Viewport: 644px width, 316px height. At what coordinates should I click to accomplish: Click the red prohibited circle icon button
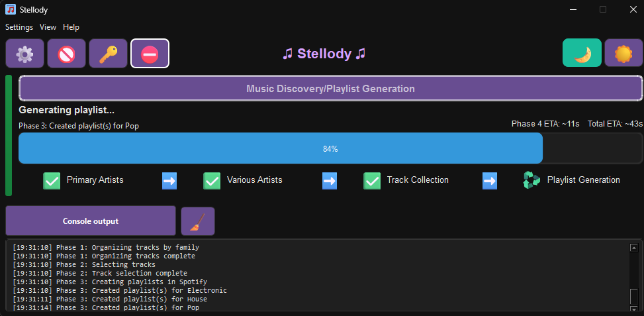(x=66, y=54)
